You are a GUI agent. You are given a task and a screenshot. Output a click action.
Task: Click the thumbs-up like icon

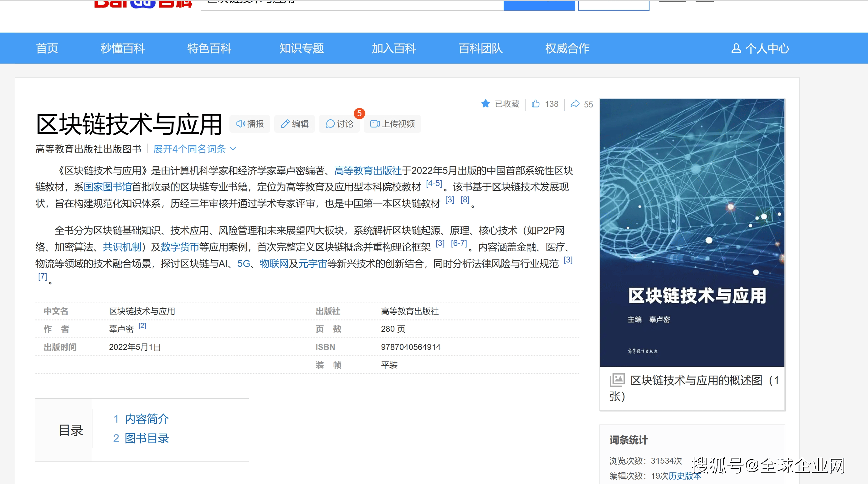536,104
